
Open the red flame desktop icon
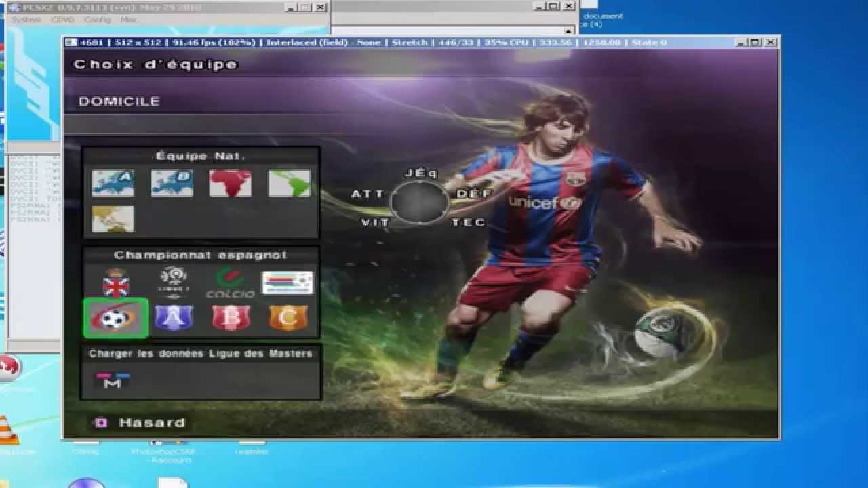click(x=8, y=367)
